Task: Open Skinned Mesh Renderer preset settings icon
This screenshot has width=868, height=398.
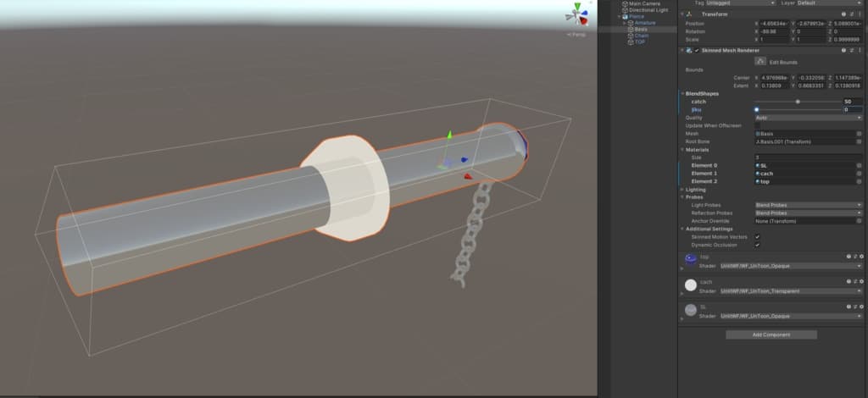Action: [x=851, y=51]
